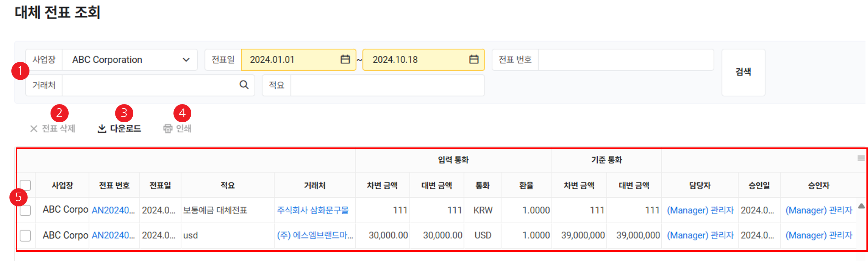Sort by the 전표 번호 column header
The image size is (868, 261).
pos(114,185)
